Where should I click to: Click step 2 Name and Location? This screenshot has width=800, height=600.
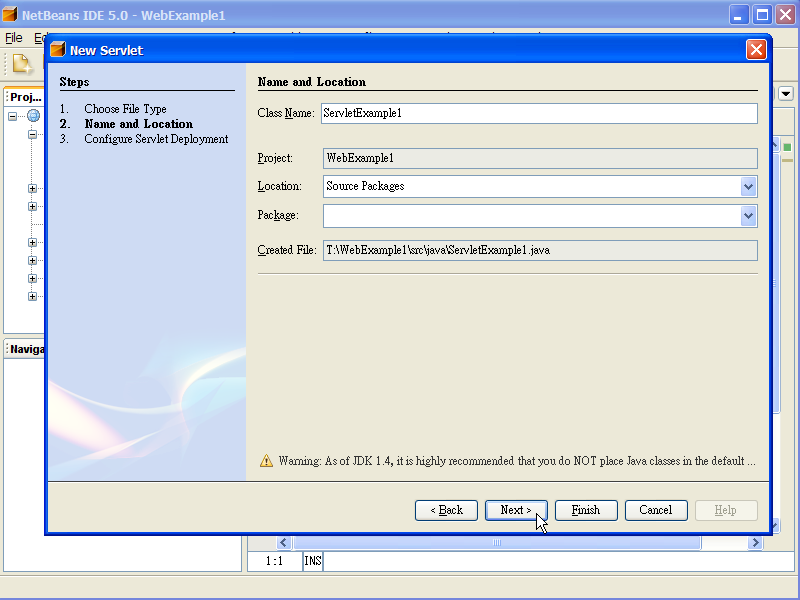coord(139,124)
